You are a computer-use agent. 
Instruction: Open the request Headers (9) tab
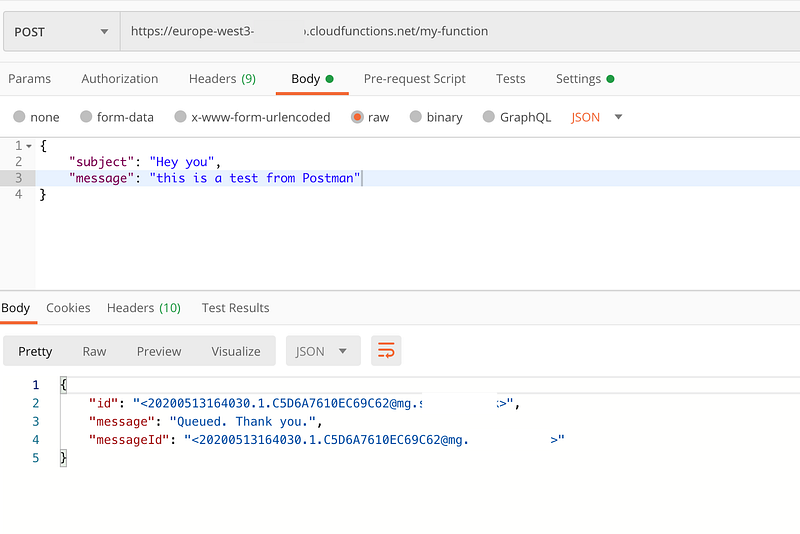(222, 79)
